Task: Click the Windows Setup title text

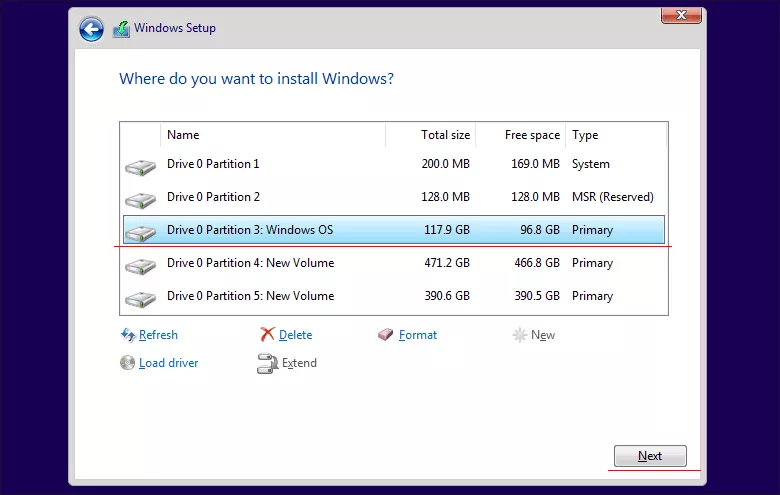Action: pyautogui.click(x=175, y=28)
